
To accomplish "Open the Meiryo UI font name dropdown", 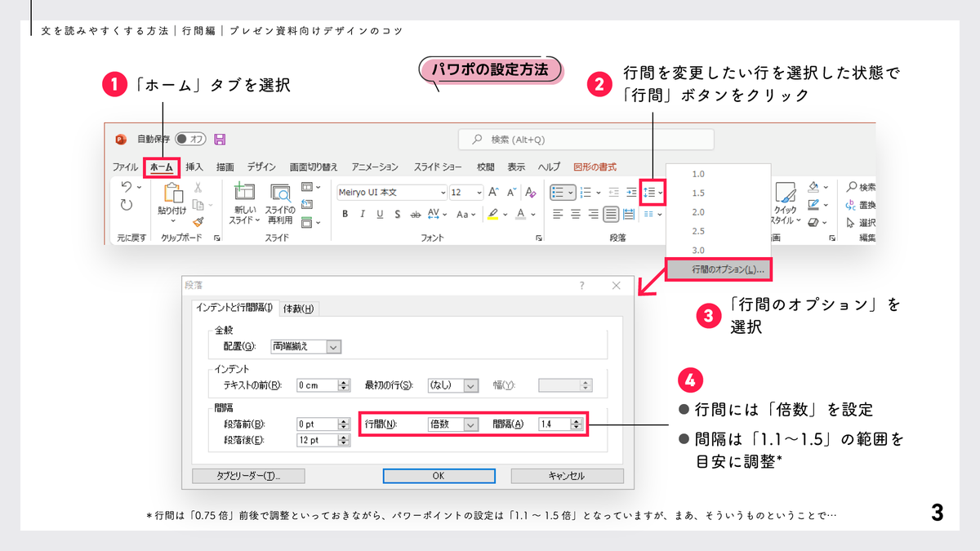I will click(x=443, y=193).
